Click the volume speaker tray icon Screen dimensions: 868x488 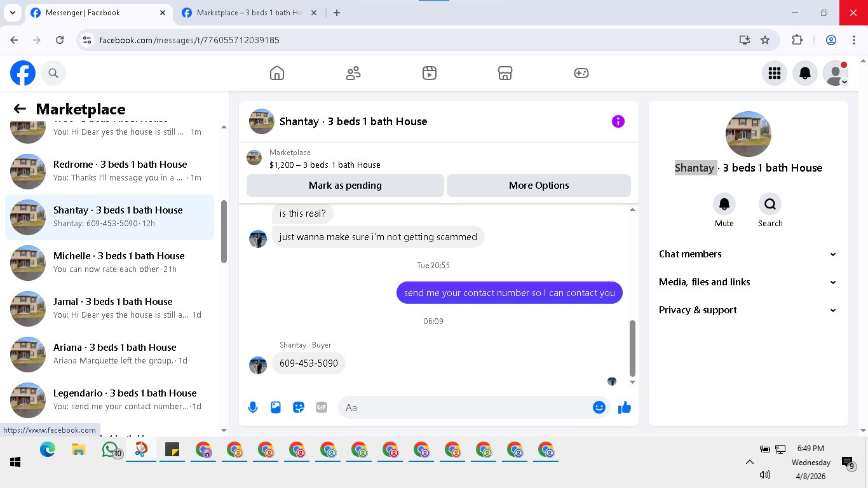pos(765,475)
